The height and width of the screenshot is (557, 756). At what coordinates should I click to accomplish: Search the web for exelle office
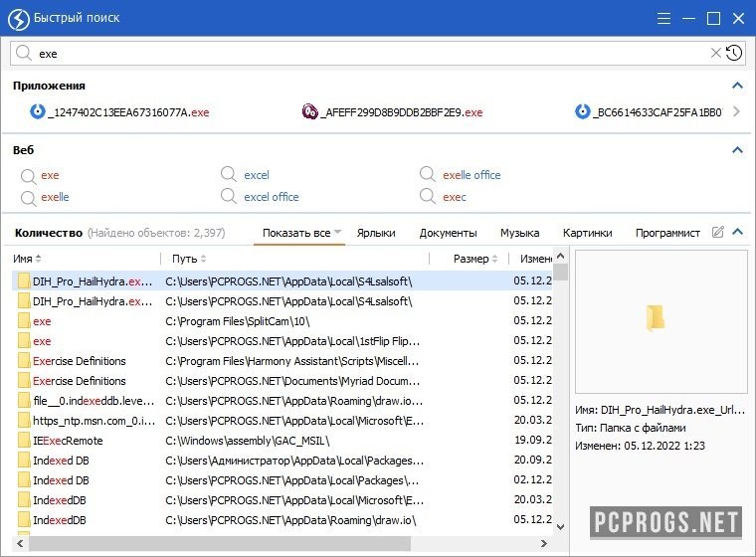(471, 175)
